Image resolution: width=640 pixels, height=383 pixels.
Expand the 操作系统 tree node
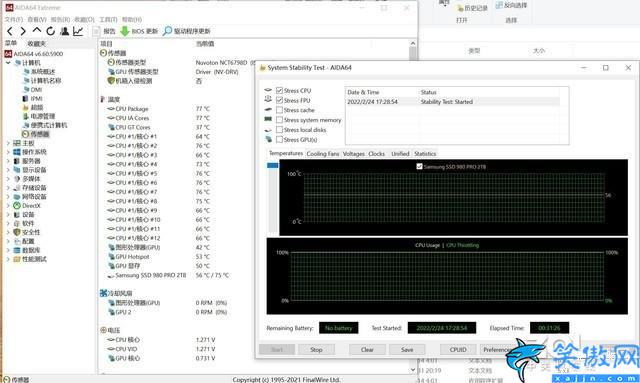tap(8, 152)
